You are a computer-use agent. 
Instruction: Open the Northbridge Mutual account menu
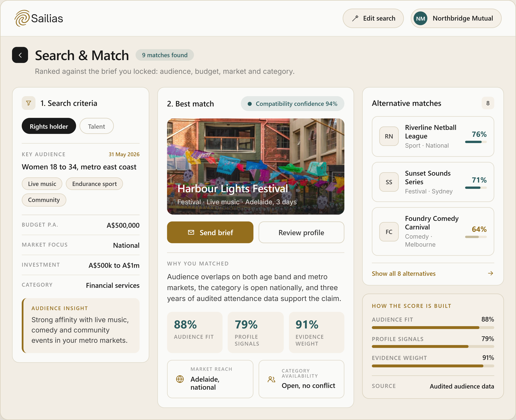click(x=456, y=18)
